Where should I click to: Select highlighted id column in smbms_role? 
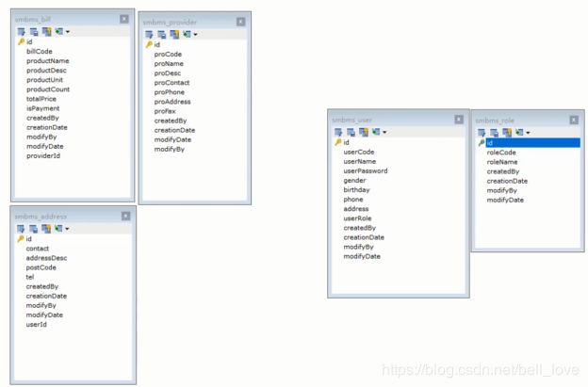[533, 143]
